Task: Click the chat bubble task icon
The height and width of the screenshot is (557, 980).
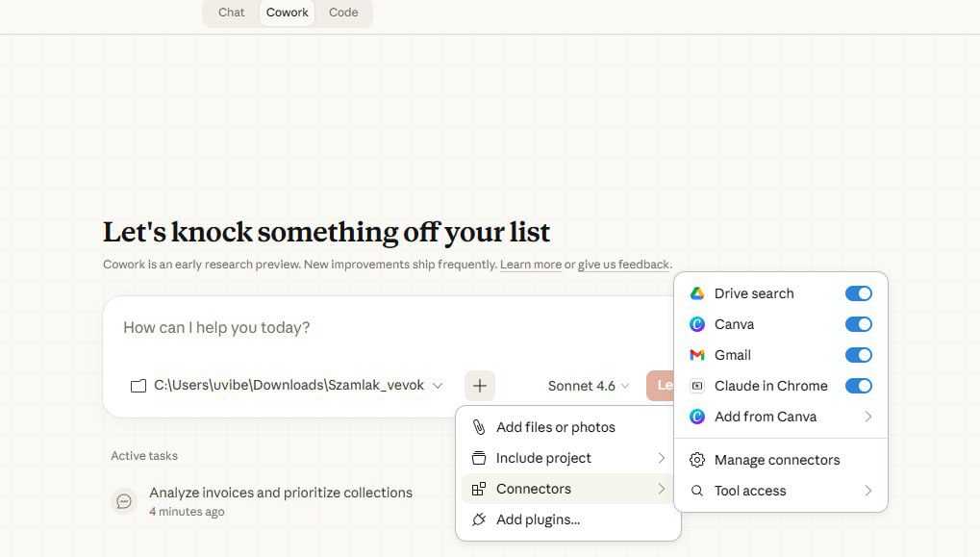Action: tap(124, 501)
